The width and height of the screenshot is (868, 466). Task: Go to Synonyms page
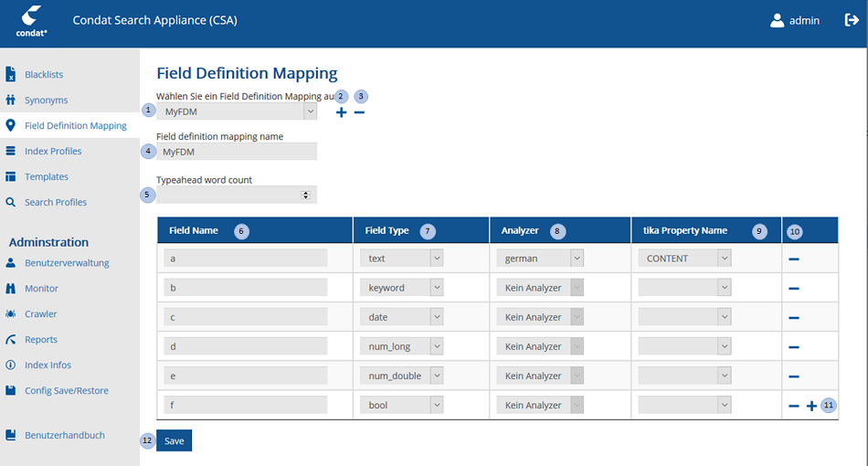[46, 100]
